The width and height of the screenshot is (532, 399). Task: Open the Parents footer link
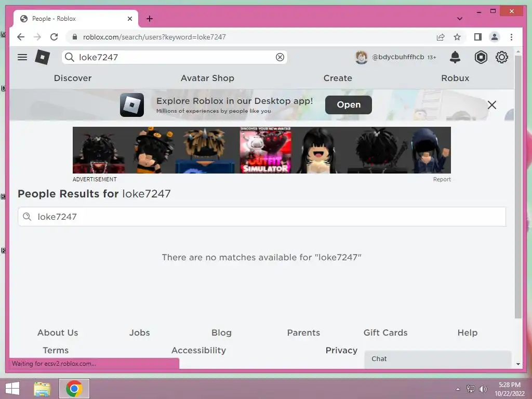point(303,332)
